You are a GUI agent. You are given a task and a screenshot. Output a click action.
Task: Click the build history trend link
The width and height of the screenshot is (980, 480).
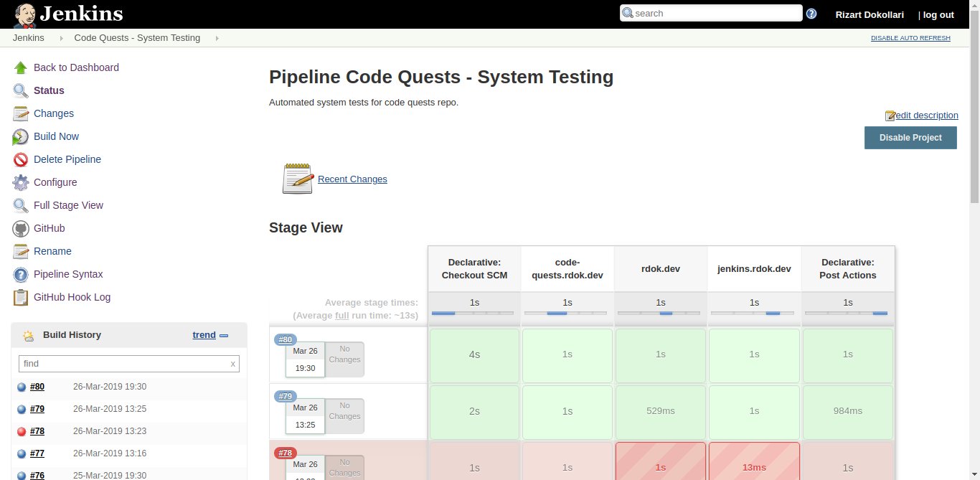[204, 335]
